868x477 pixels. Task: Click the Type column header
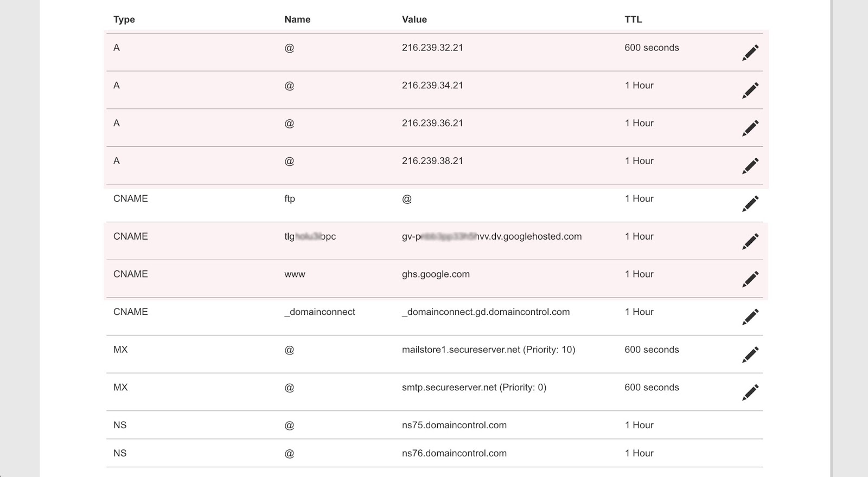click(124, 20)
